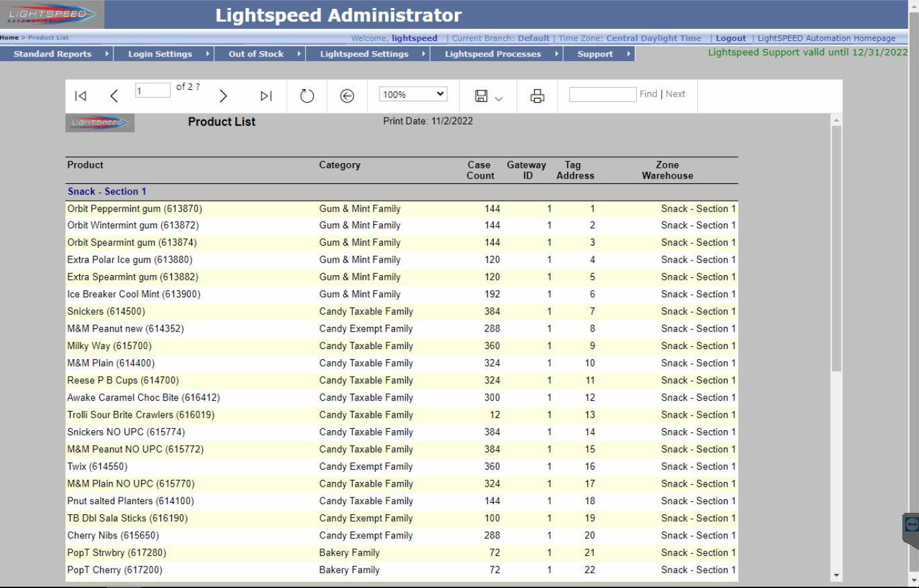Go to first report page
The width and height of the screenshot is (919, 588).
click(81, 96)
